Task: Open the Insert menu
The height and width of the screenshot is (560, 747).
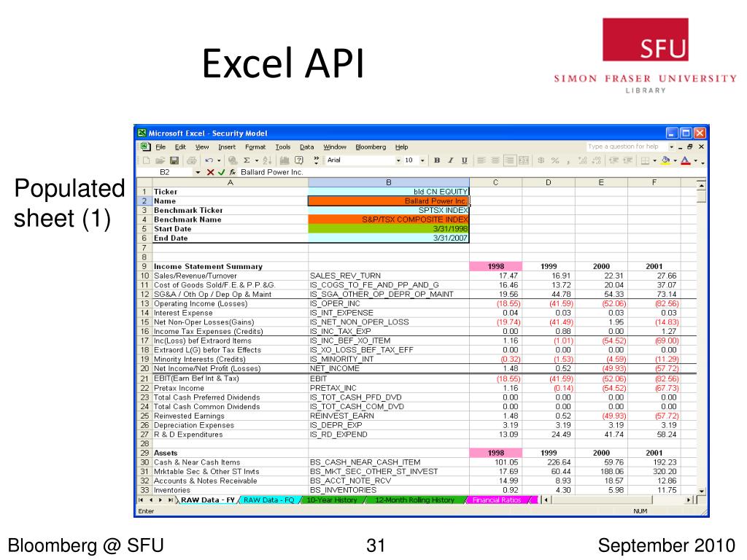Action: pos(227,147)
